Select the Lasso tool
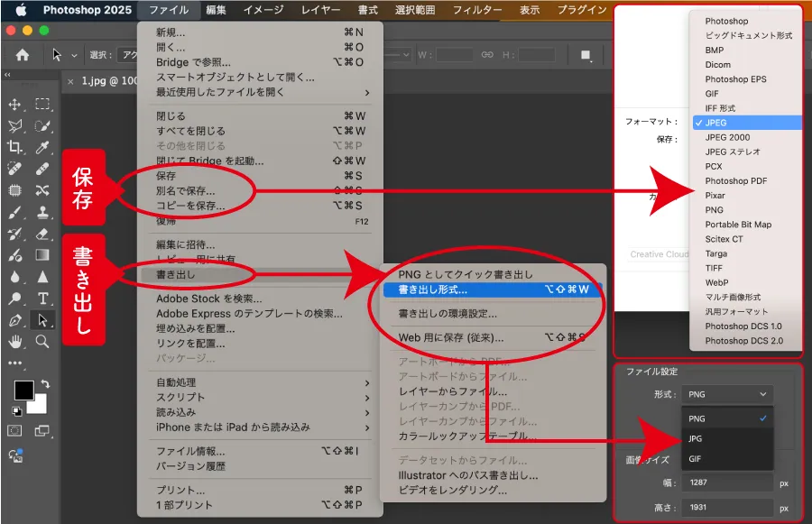Screen dimensions: 812x524 click(15, 126)
